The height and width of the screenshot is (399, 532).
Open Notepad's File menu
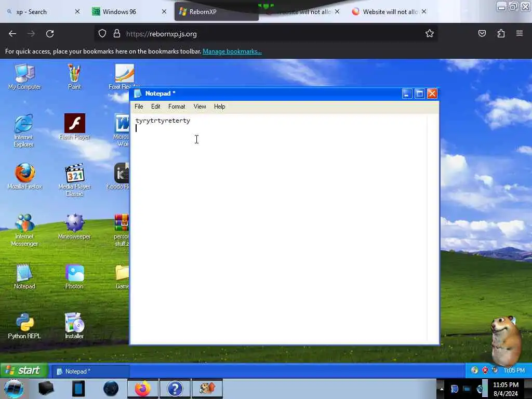tap(139, 107)
